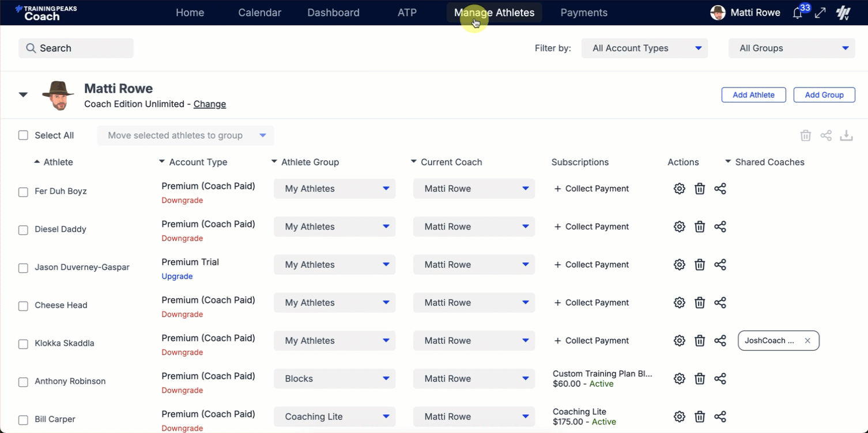Click share icon for Cheese Head row
The height and width of the screenshot is (433, 868).
720,303
